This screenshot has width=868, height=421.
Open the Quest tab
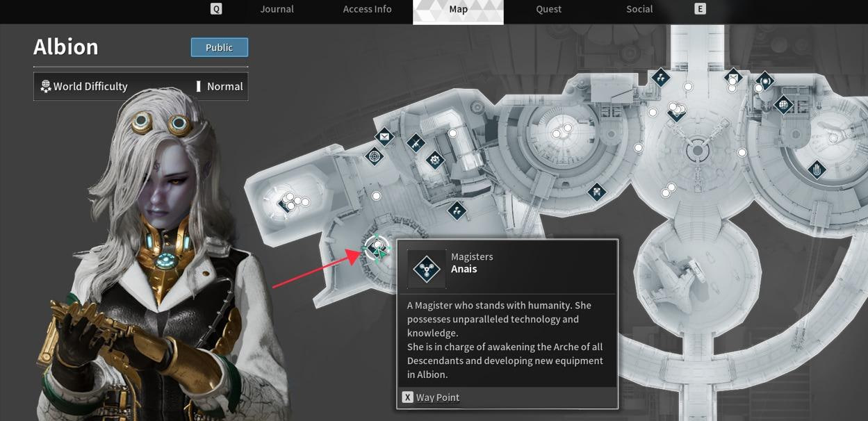point(548,9)
